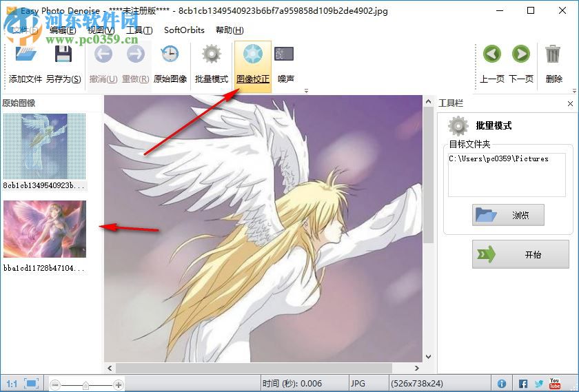Screen dimensions: 579x392
Task: Go to next page (下一页) green arrow
Action: click(520, 54)
